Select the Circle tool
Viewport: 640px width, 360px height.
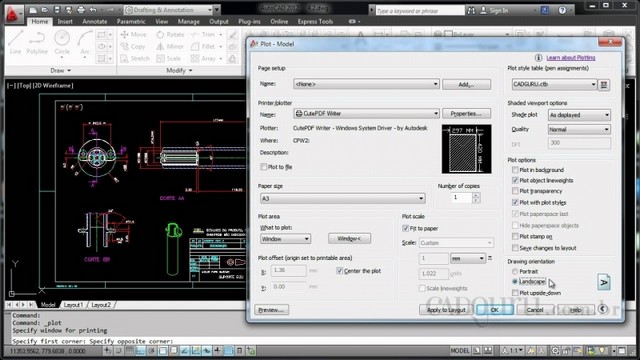(x=62, y=42)
